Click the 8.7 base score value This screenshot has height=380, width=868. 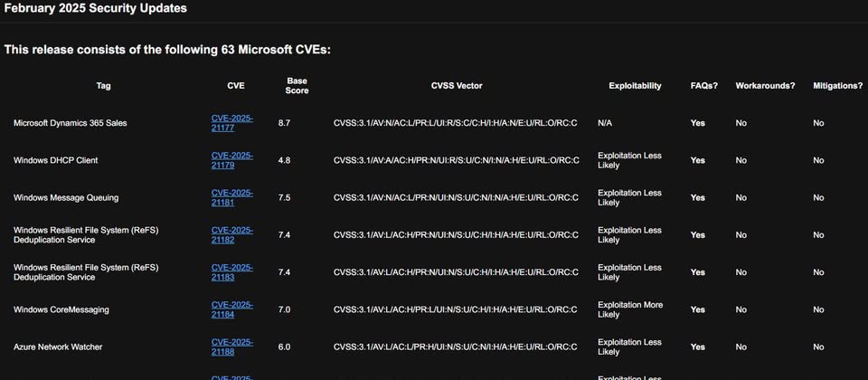click(285, 123)
